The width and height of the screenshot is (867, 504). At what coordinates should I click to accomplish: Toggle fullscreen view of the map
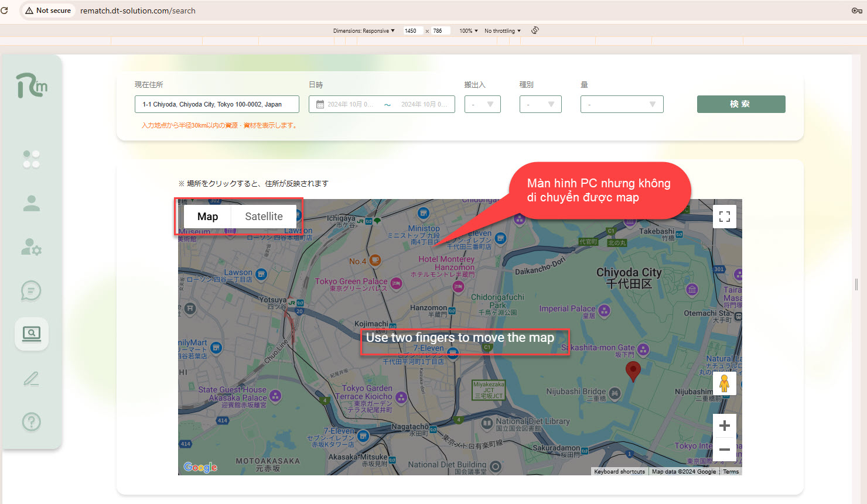coord(725,217)
